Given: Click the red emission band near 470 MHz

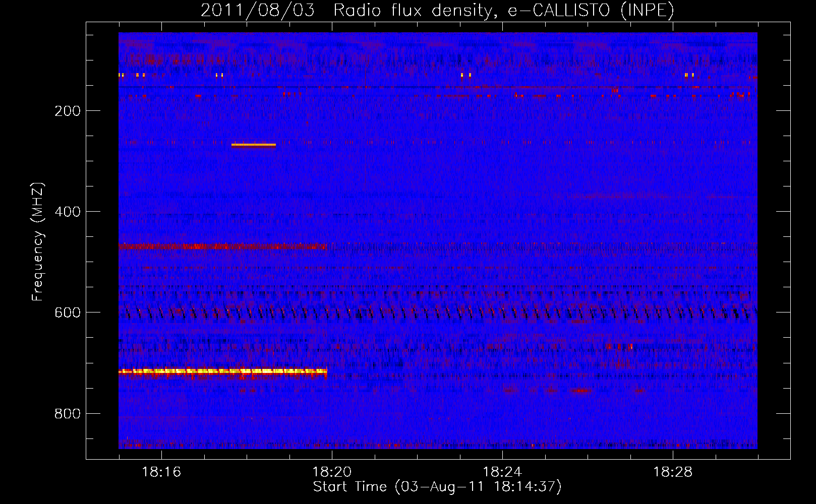Looking at the screenshot, I should pos(222,246).
